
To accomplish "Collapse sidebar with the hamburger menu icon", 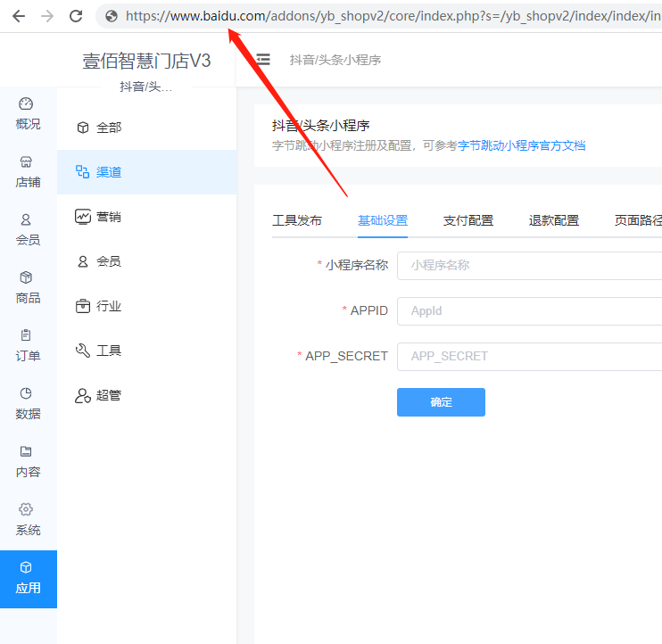I will coord(263,59).
